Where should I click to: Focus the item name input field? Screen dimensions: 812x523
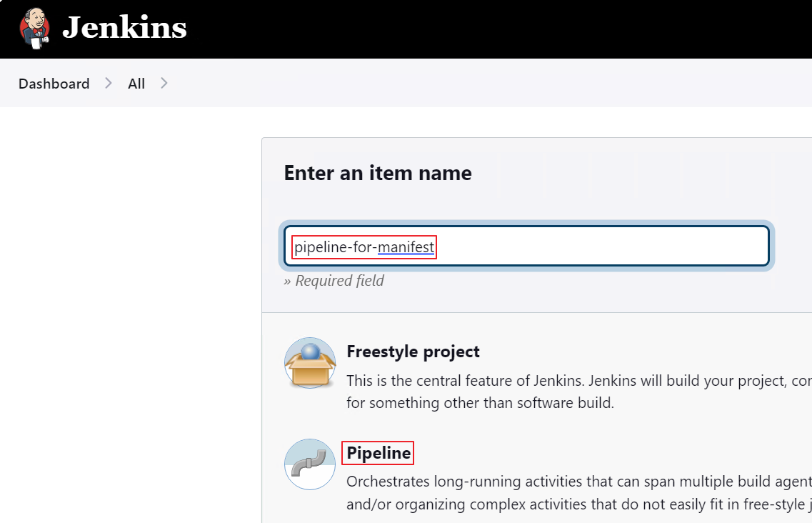[x=526, y=246]
